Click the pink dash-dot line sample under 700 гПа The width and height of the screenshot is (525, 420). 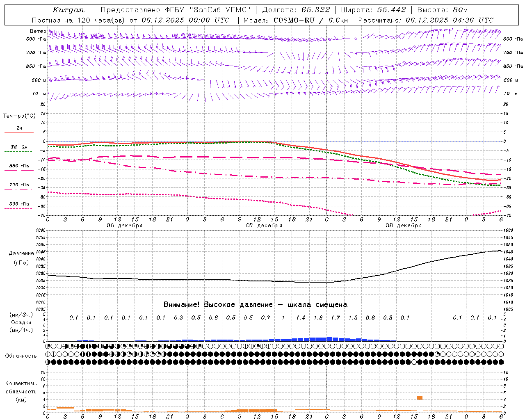click(18, 190)
